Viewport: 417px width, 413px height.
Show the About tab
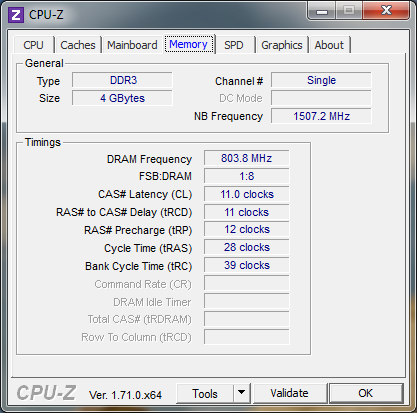(x=329, y=45)
